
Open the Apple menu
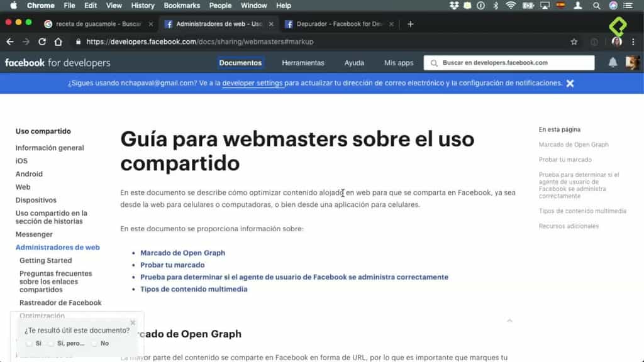click(x=14, y=5)
